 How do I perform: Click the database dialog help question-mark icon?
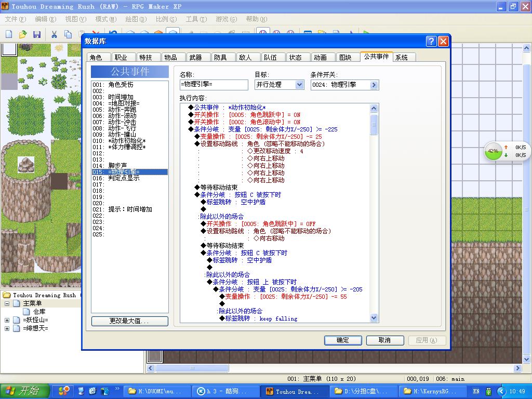[431, 42]
